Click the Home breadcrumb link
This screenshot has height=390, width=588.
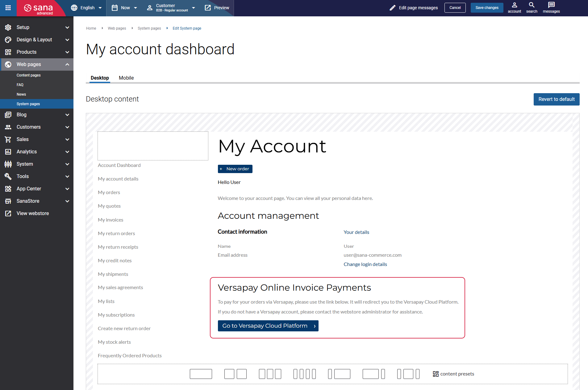(91, 28)
